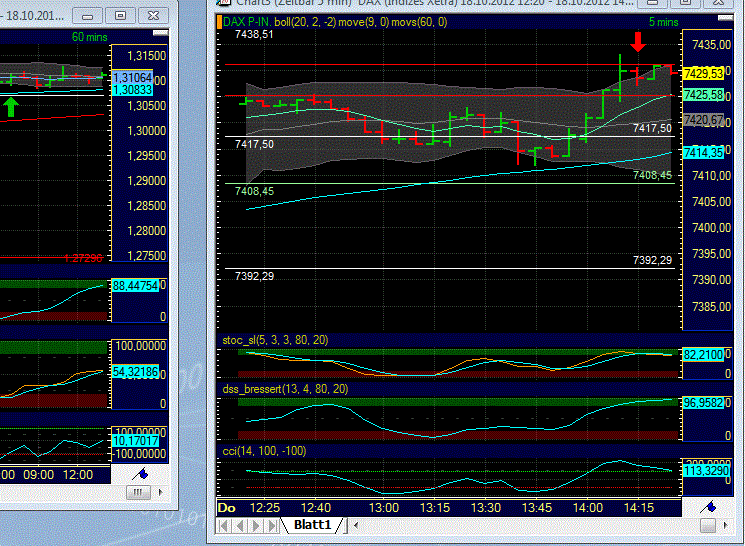Click the cyan 7414,35 price tag
The width and height of the screenshot is (745, 546).
click(x=703, y=153)
